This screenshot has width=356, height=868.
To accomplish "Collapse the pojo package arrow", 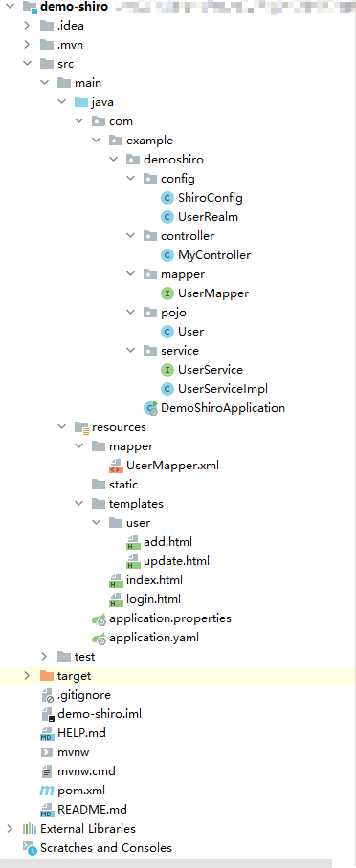I will tap(130, 313).
